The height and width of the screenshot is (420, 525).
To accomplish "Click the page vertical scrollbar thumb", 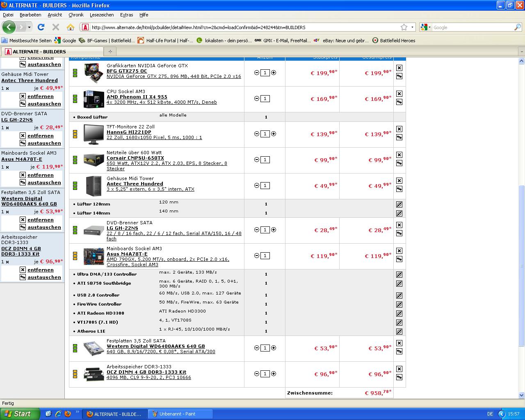I will point(521,265).
